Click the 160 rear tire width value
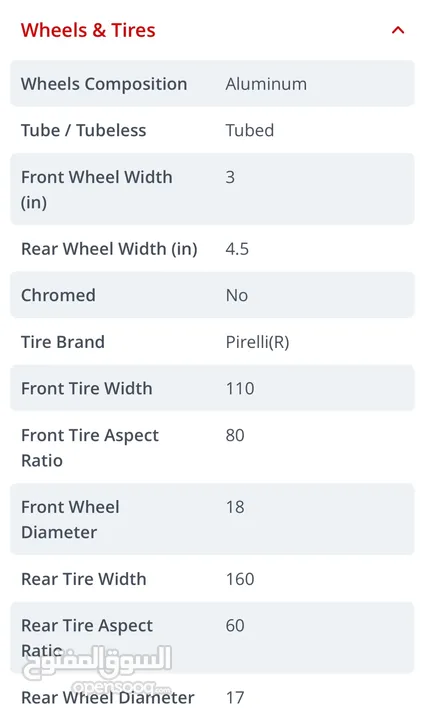The image size is (425, 720). coord(240,579)
